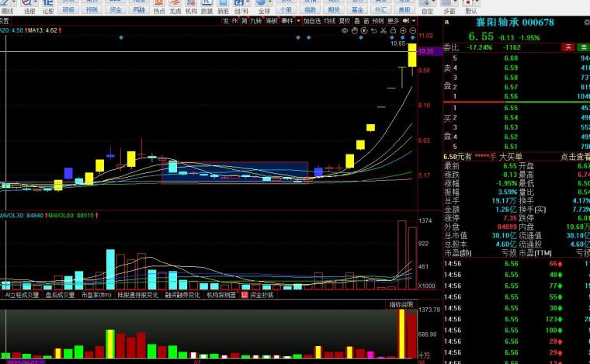
Task: Click the 加自选 add to watchlist button
Action: click(312, 21)
